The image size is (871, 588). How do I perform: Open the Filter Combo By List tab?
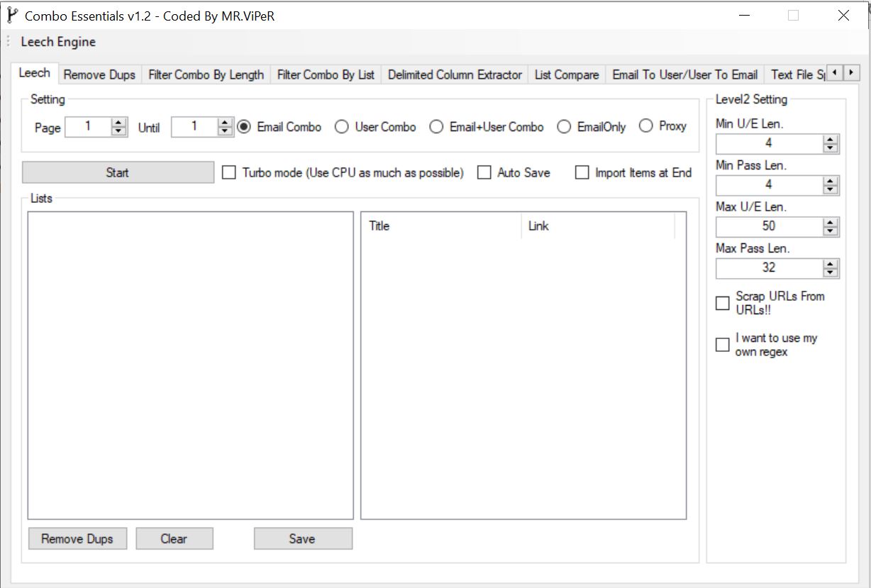326,74
